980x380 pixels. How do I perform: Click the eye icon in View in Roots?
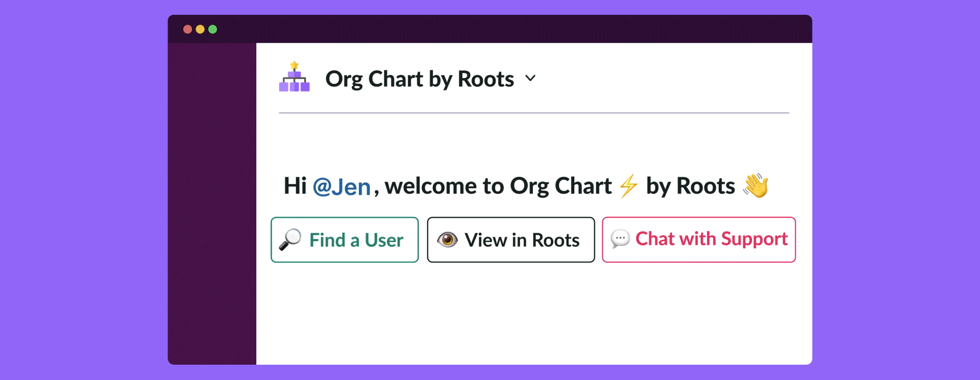[448, 240]
